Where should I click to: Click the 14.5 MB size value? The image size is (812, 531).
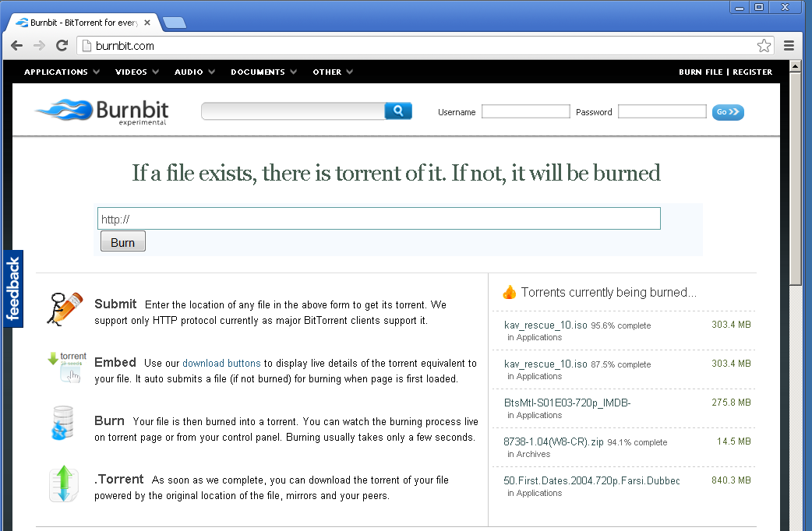click(x=734, y=441)
